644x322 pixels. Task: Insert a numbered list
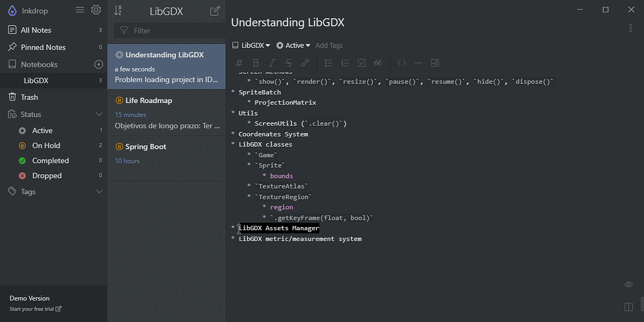pyautogui.click(x=345, y=63)
